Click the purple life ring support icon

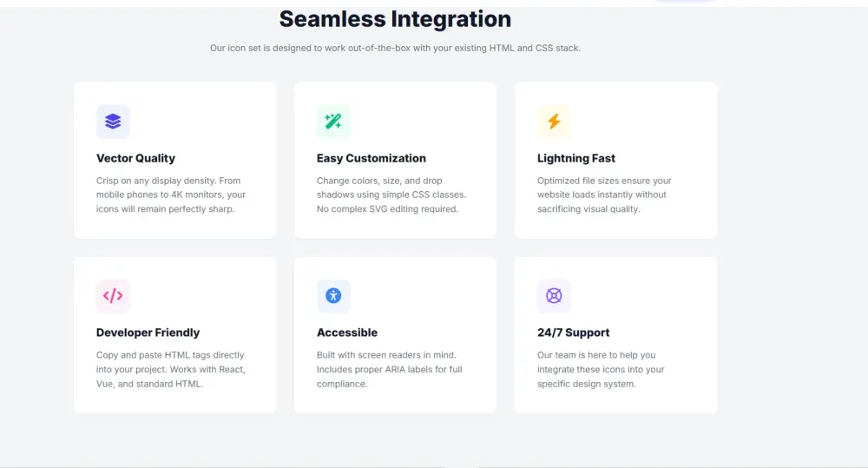tap(554, 296)
